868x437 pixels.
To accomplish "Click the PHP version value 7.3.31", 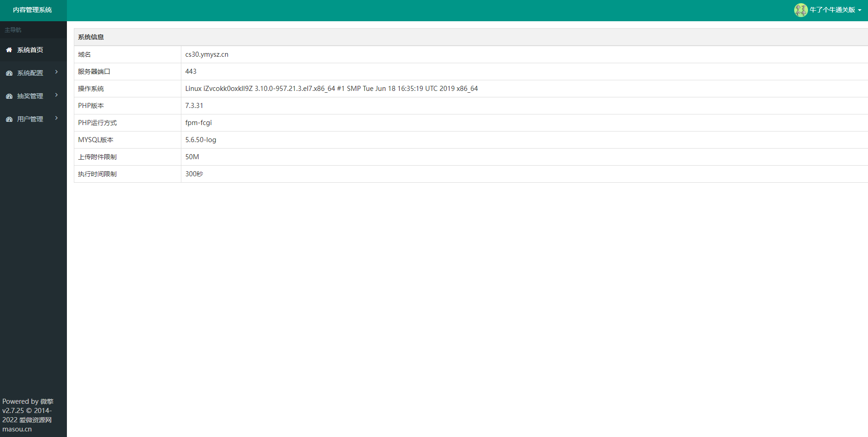I will [194, 106].
